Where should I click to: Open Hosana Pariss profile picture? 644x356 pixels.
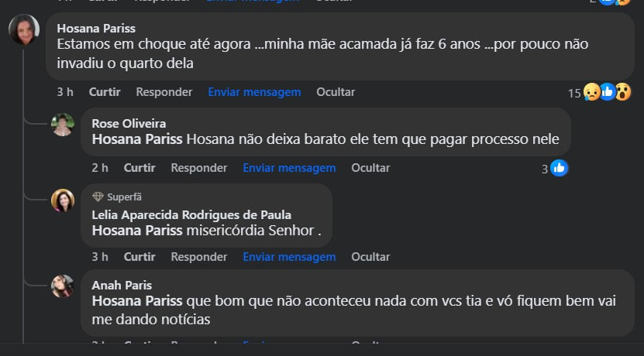[x=24, y=29]
